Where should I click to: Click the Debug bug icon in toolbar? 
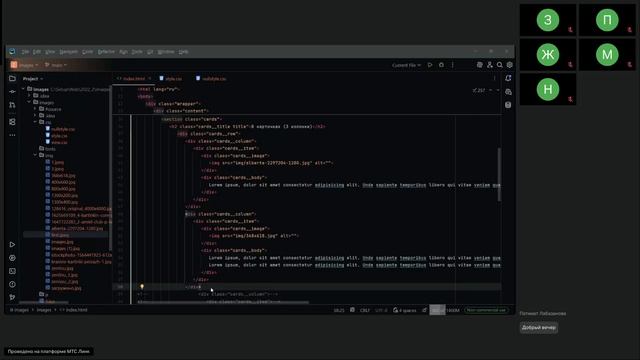(x=441, y=65)
